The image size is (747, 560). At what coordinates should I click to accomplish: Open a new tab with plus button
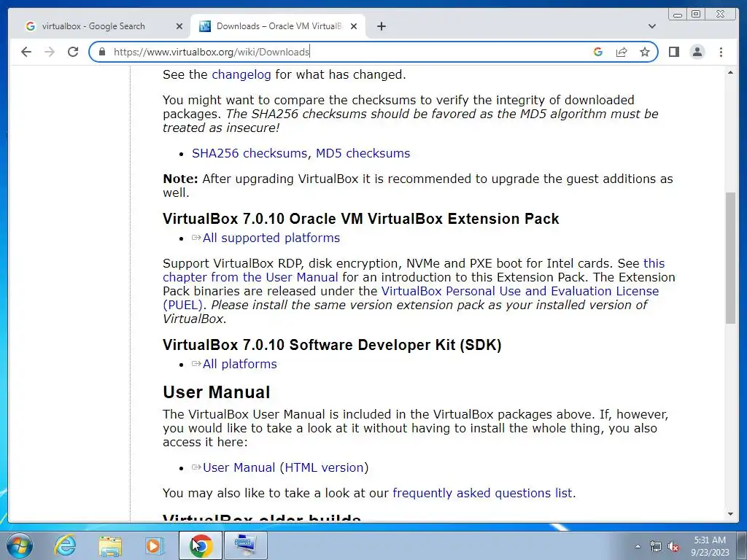(x=381, y=26)
